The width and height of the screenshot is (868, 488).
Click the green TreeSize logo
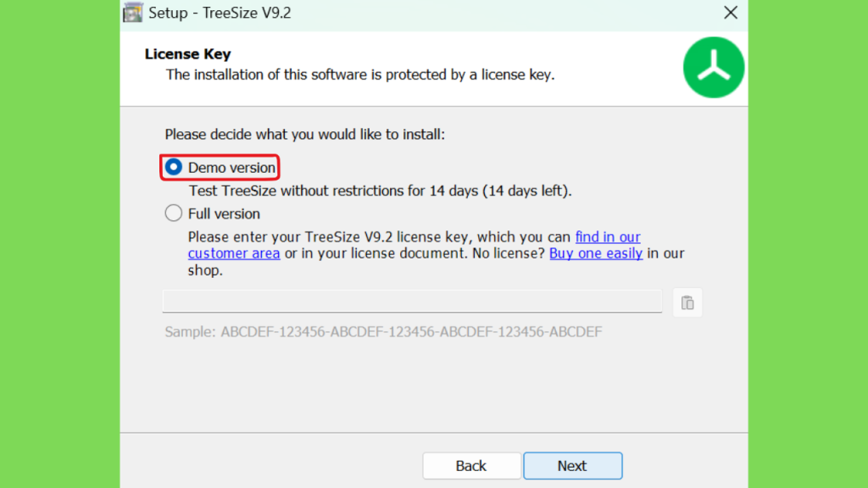pos(714,68)
